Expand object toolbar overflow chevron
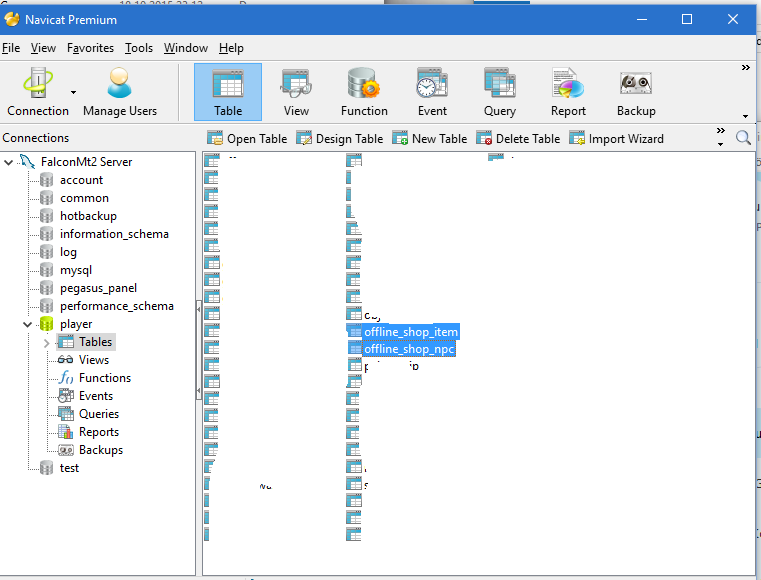 click(721, 131)
